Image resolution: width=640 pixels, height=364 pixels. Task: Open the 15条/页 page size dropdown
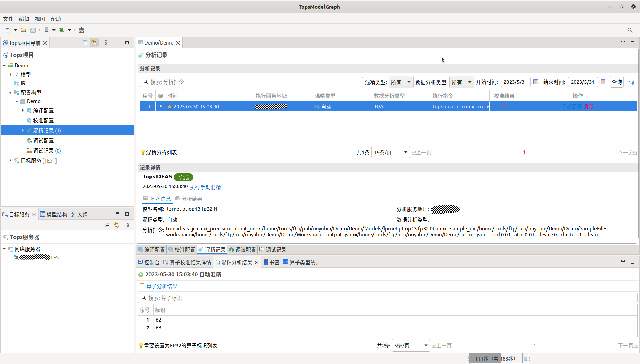point(391,152)
